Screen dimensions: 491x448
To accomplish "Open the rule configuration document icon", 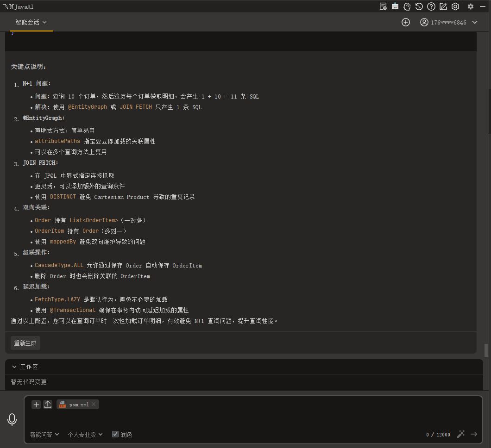I will (383, 6).
